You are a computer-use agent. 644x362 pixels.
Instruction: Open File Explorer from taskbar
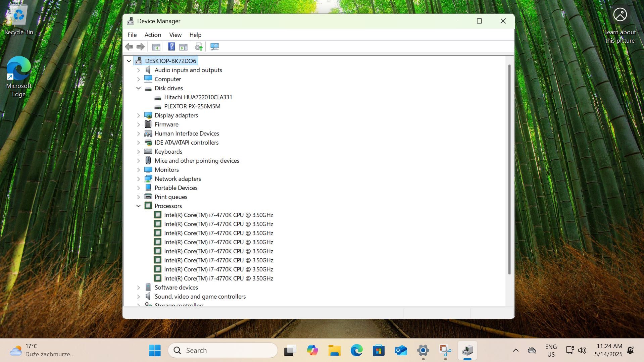click(x=334, y=351)
